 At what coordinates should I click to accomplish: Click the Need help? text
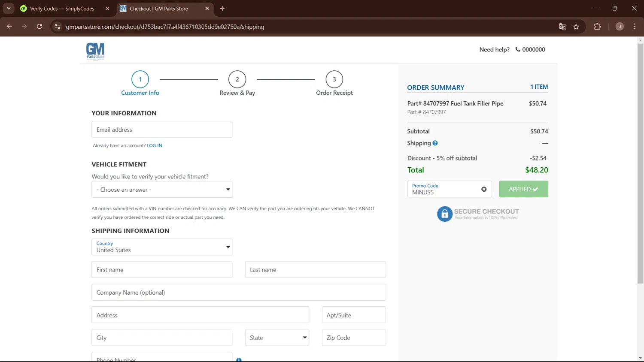tap(494, 49)
